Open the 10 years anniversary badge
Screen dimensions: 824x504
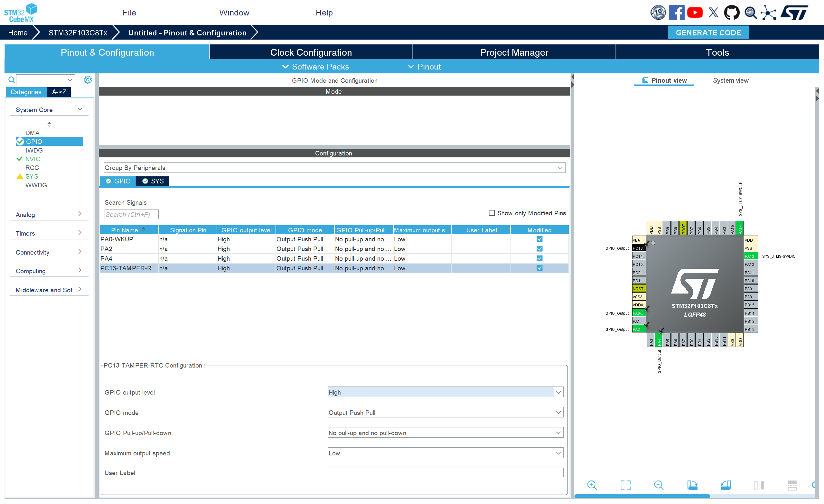[658, 13]
